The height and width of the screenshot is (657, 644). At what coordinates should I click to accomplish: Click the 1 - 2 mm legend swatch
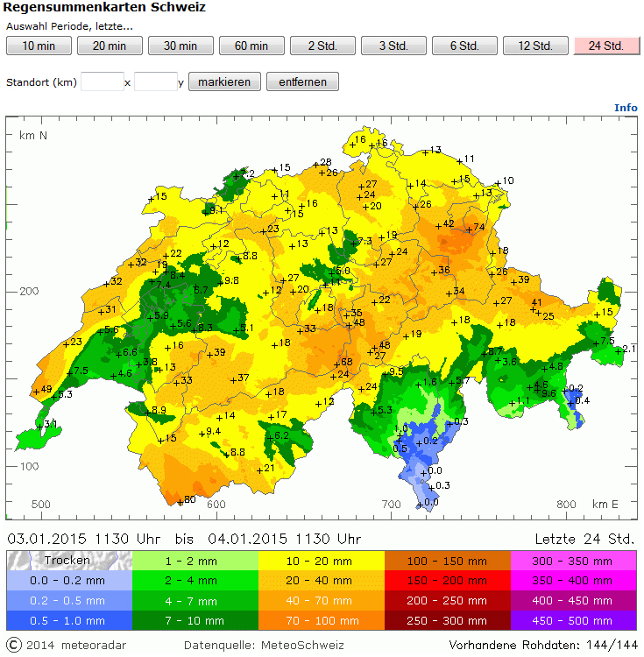point(195,561)
